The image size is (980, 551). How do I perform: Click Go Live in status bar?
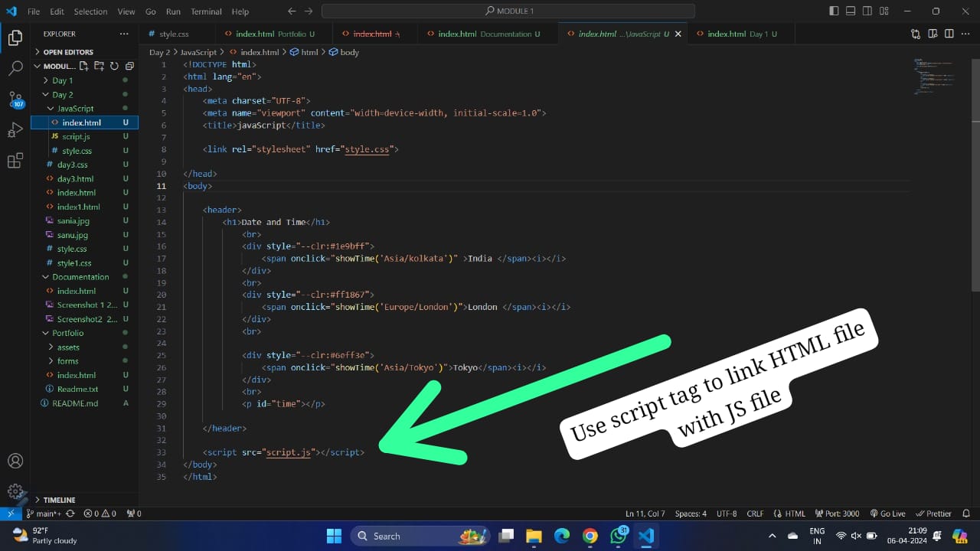coord(887,514)
